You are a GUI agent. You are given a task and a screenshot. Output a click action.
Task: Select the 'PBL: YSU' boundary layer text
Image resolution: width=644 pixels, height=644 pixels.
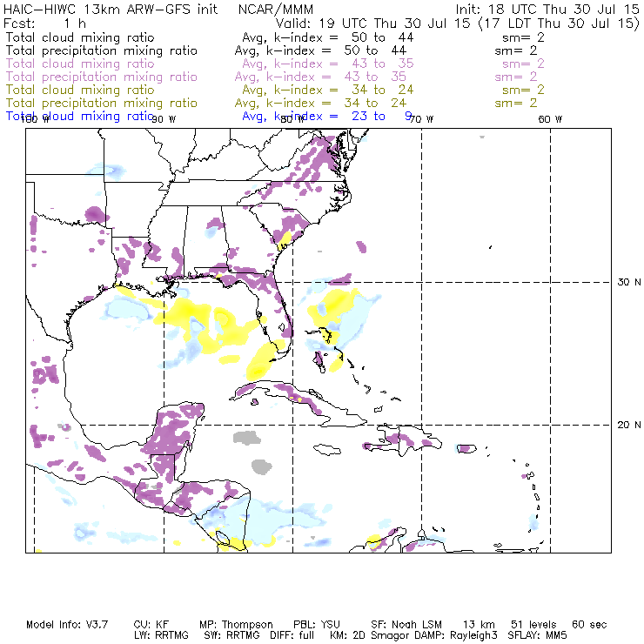(317, 625)
